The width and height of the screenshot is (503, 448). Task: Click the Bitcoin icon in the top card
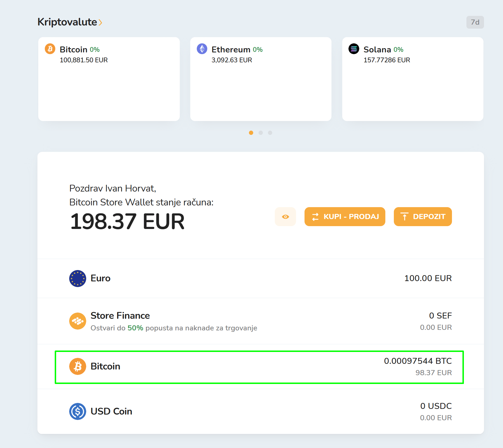point(50,49)
